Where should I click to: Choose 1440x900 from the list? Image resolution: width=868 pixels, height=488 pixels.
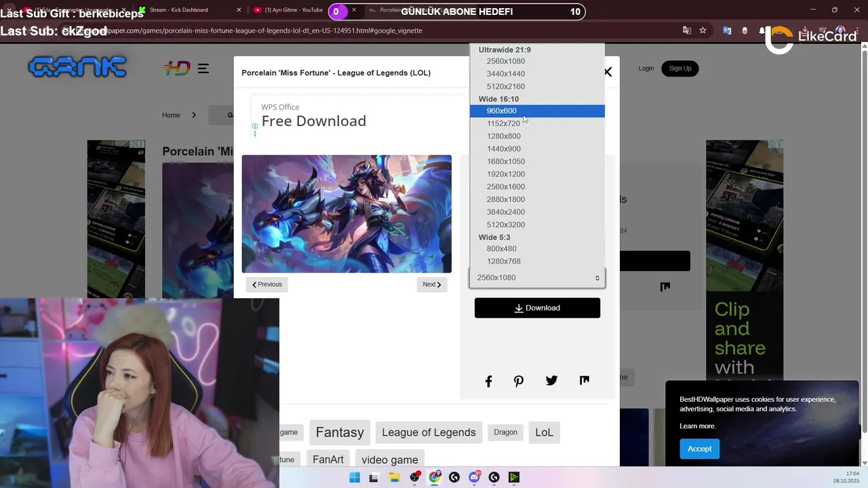click(537, 149)
